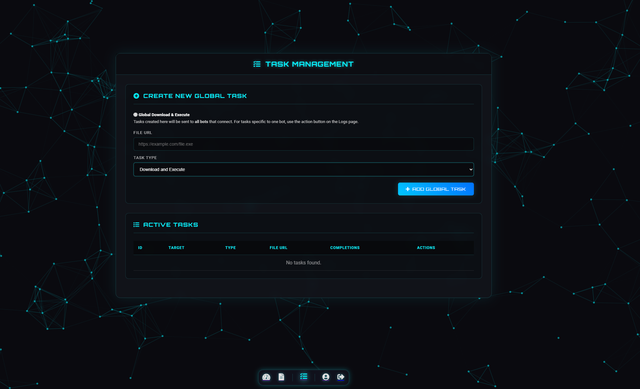Click the Completions column header

pos(344,248)
